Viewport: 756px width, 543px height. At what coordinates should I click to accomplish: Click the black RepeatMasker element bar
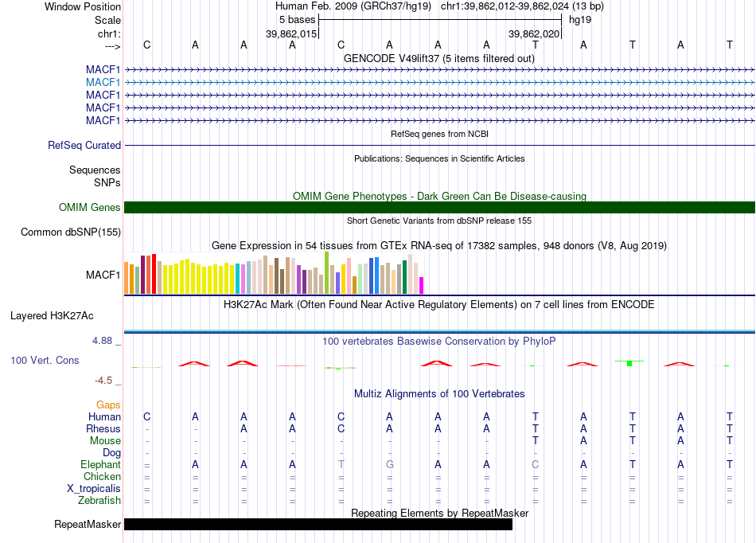(x=318, y=524)
